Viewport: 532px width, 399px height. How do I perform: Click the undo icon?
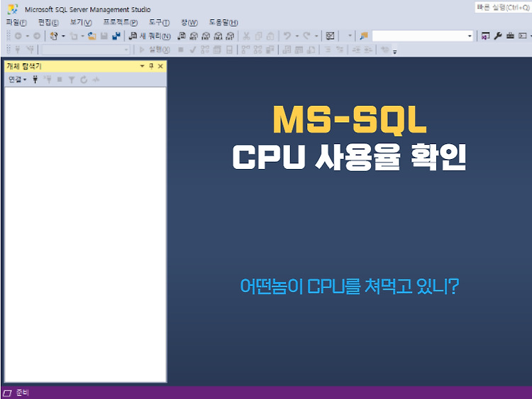click(287, 35)
